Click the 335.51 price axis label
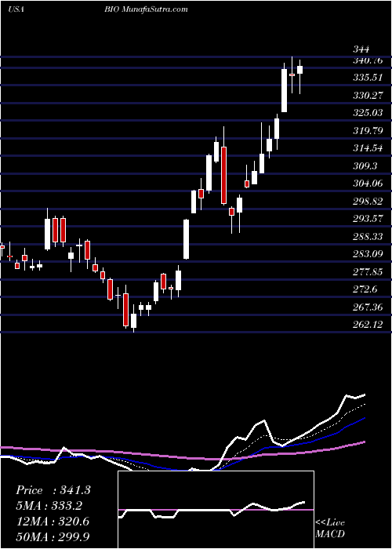Viewport: 392px width, 549px height. [x=368, y=78]
